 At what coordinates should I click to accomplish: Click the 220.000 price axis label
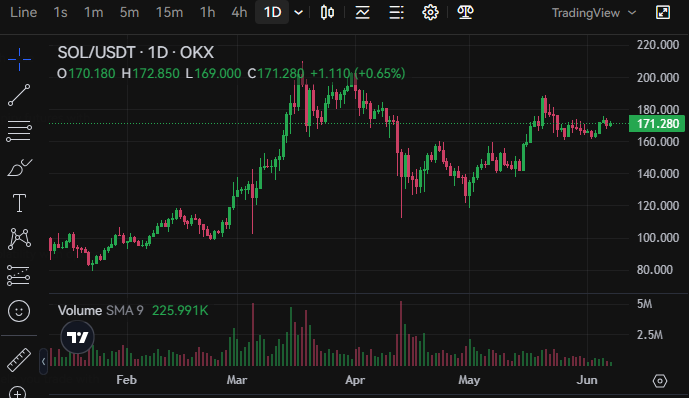[x=658, y=45]
